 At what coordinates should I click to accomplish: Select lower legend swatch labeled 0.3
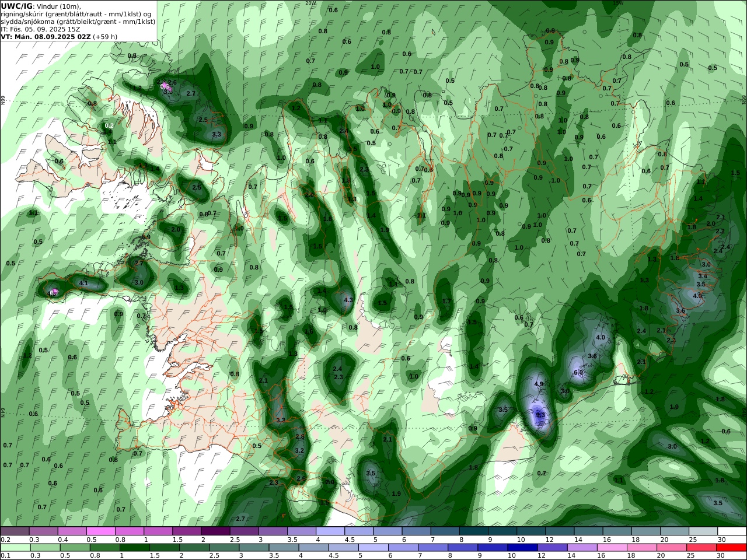click(46, 548)
